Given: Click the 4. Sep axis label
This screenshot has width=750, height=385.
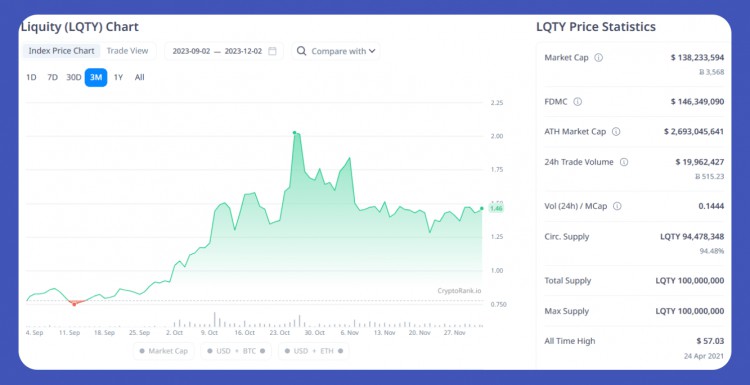Looking at the screenshot, I should point(34,333).
